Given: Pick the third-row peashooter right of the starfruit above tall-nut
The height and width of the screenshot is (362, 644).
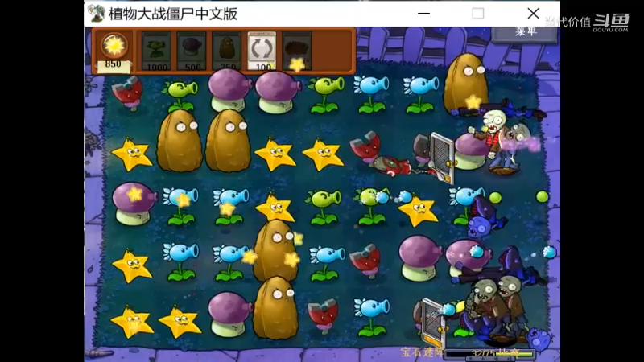Looking at the screenshot, I should [324, 207].
